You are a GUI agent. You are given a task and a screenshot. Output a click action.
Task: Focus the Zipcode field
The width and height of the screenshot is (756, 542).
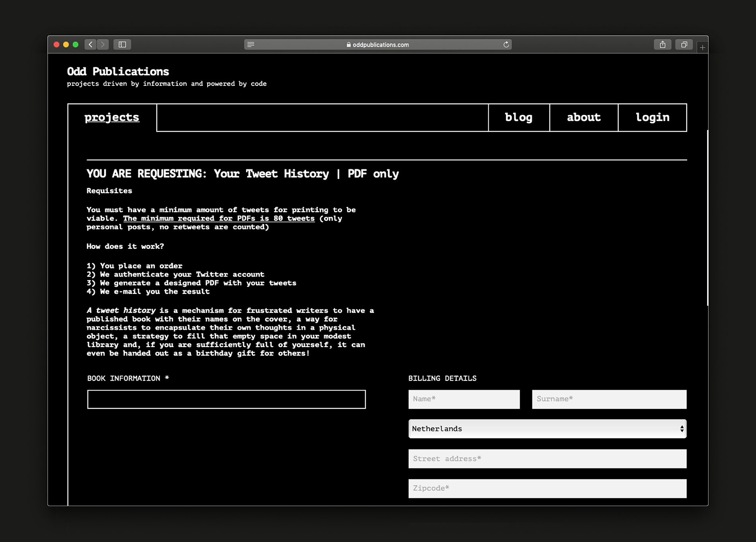click(x=548, y=488)
